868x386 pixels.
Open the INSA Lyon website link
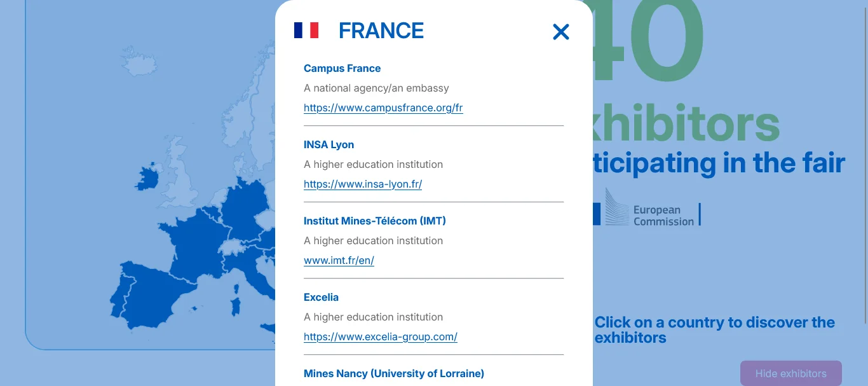(x=363, y=184)
